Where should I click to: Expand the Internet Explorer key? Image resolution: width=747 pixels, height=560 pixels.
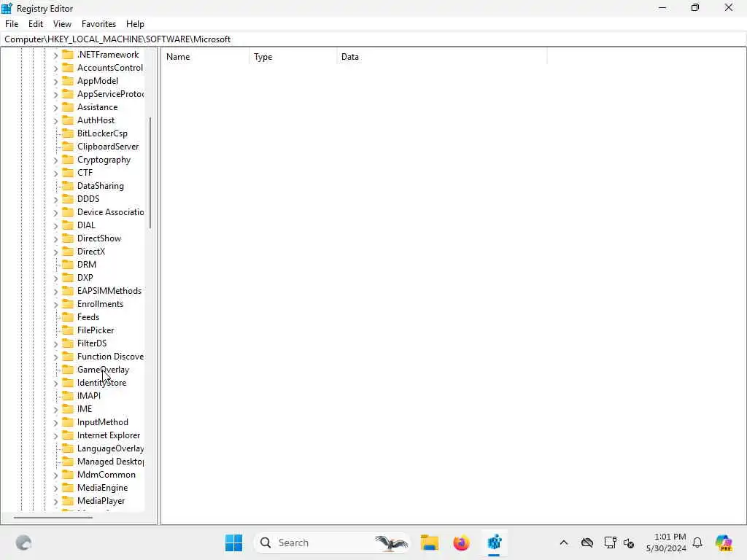click(x=55, y=436)
